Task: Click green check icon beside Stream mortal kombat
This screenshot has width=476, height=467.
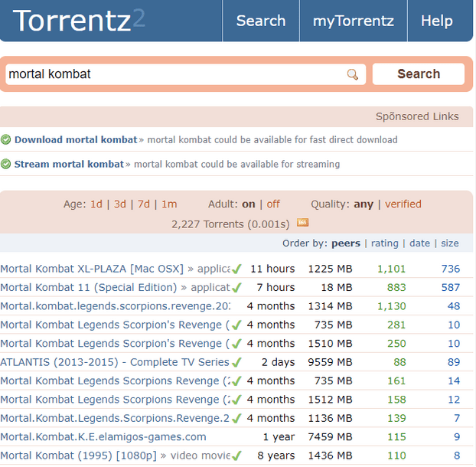Action: [5, 164]
